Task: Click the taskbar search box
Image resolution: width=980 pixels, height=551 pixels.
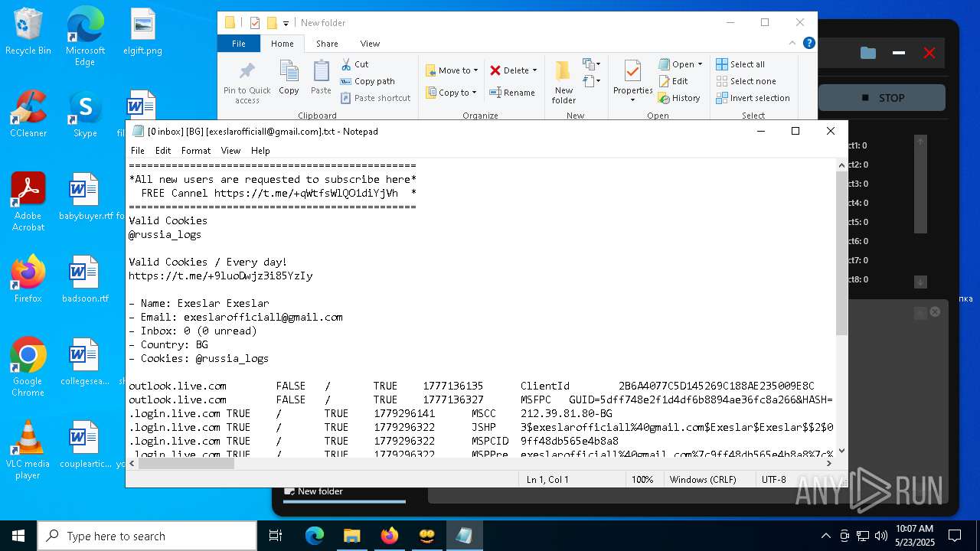Action: pos(147,536)
